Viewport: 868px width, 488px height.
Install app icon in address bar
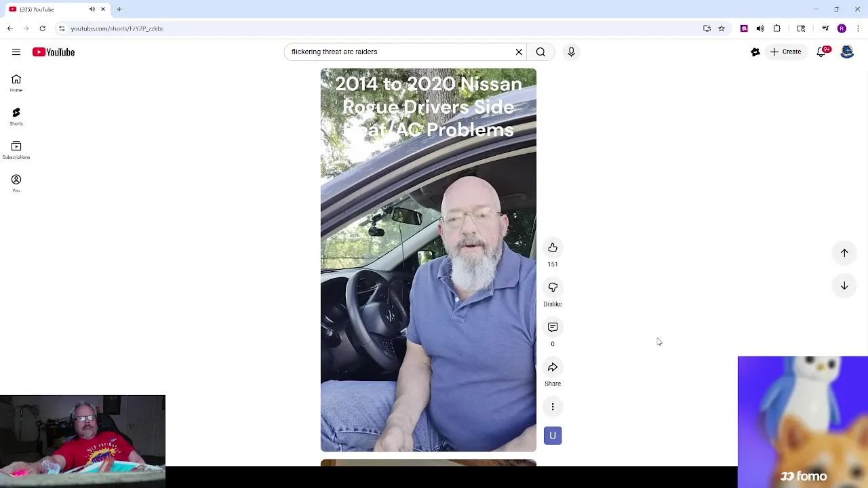pyautogui.click(x=707, y=28)
